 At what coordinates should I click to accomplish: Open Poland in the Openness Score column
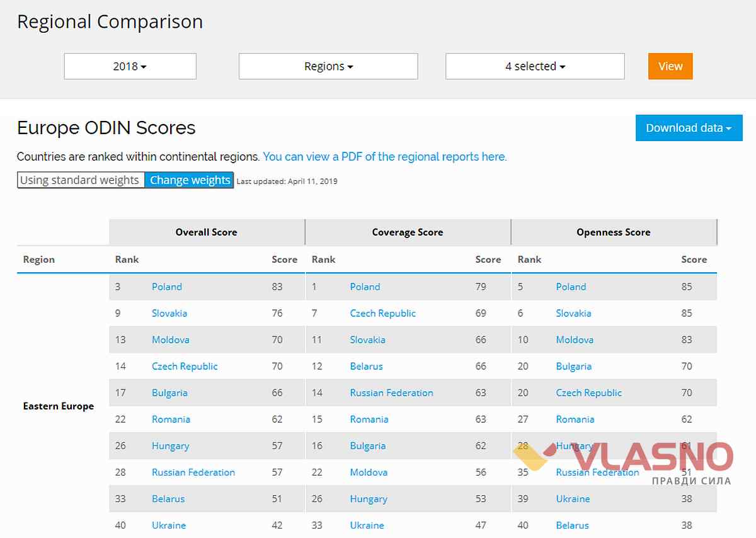(x=571, y=287)
